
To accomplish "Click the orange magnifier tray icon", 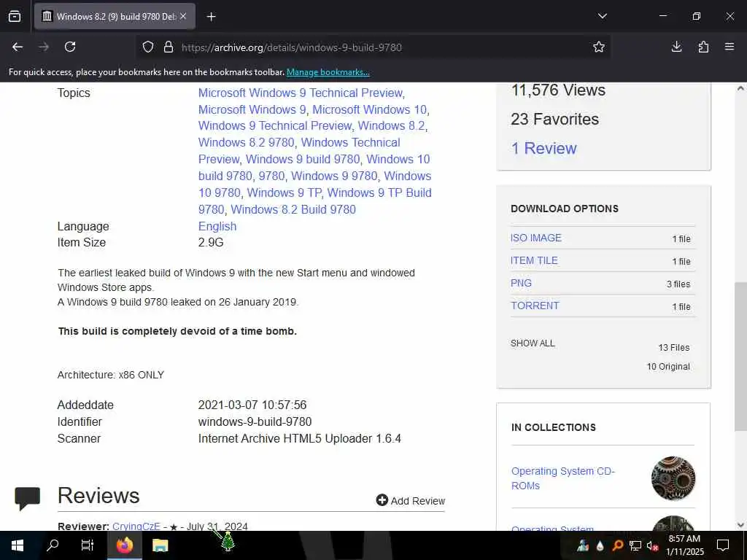I will (x=617, y=545).
